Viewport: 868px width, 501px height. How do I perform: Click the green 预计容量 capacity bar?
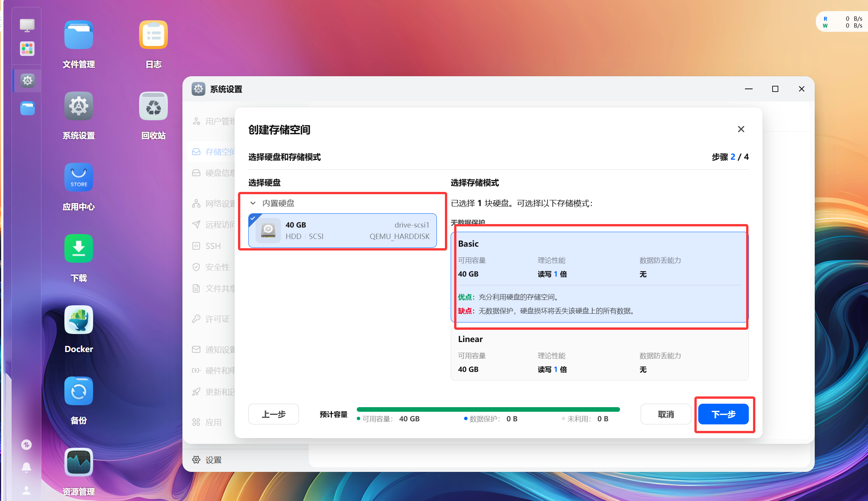tap(488, 409)
